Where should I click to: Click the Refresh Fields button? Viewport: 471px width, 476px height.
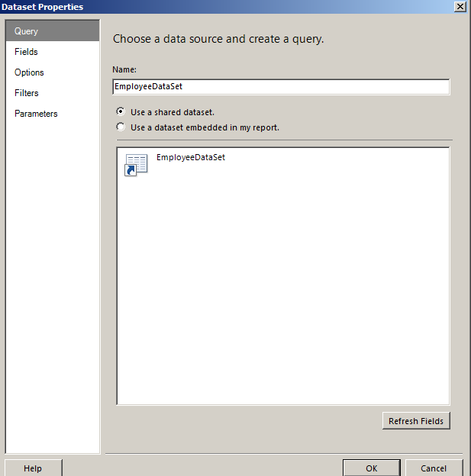point(416,421)
